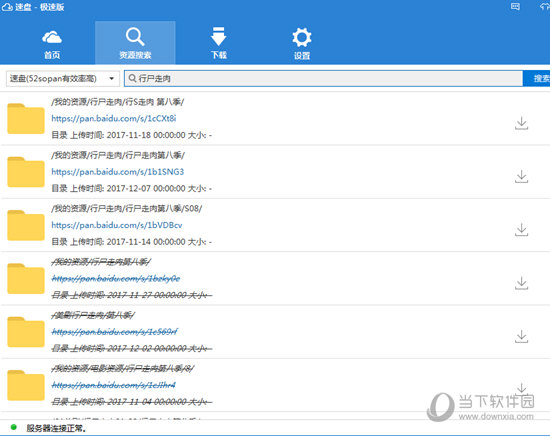Screen dimensions: 550x436
Task: Download the folder linked to 1bVDBcv
Action: [x=522, y=230]
